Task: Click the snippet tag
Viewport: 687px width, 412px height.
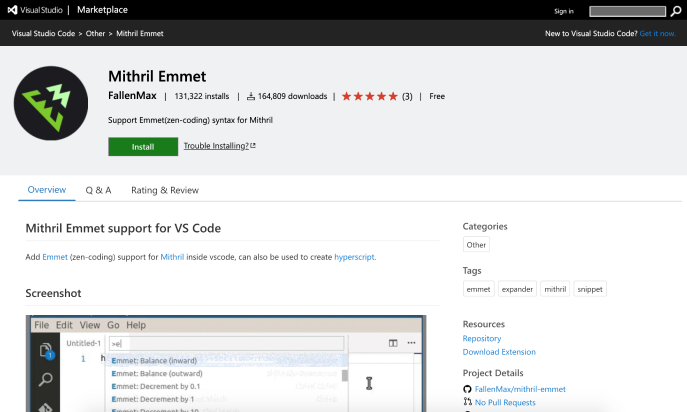Action: pos(590,289)
